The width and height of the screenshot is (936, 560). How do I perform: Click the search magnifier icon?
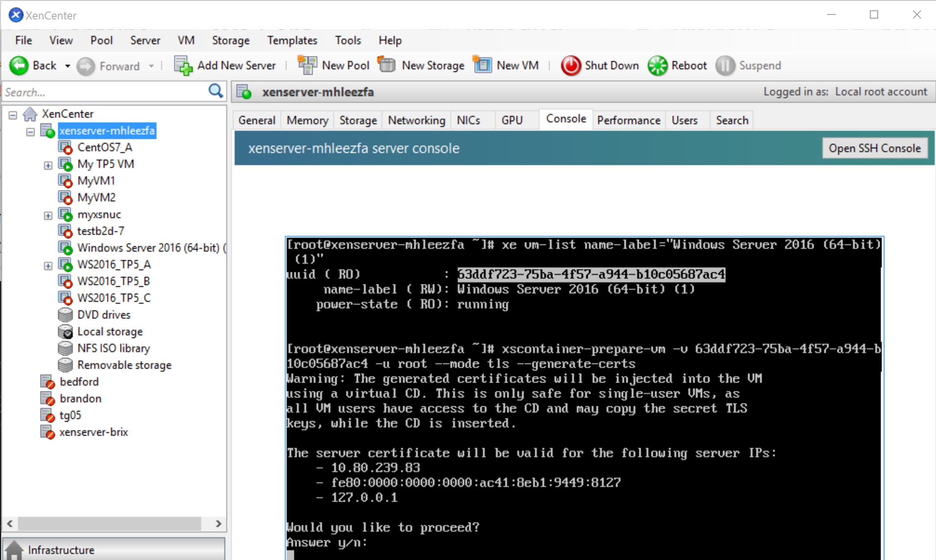[x=215, y=91]
